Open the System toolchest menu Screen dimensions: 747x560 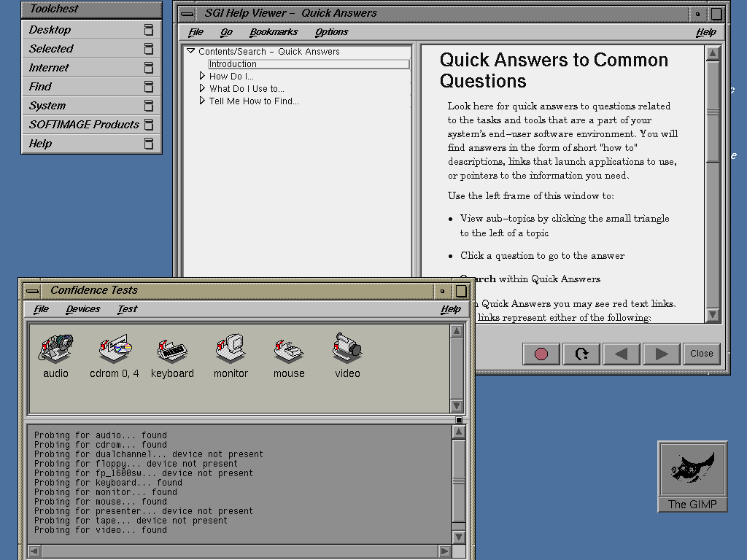point(91,106)
